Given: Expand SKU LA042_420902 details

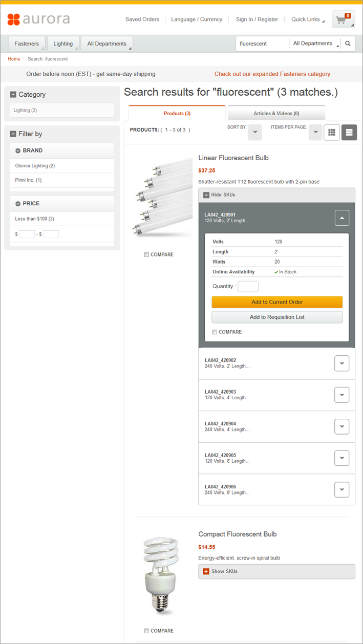Looking at the screenshot, I should 342,363.
